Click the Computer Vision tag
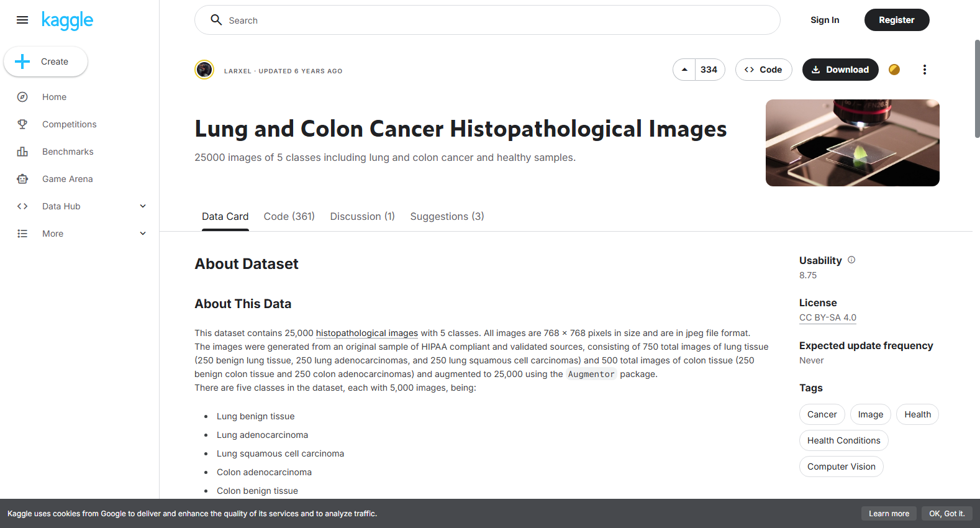The height and width of the screenshot is (528, 980). point(842,467)
